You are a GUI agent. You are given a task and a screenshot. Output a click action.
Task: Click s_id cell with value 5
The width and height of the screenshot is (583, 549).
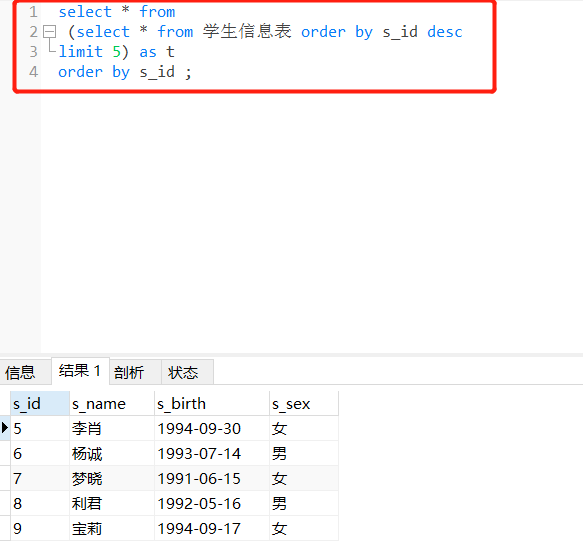[x=40, y=428]
